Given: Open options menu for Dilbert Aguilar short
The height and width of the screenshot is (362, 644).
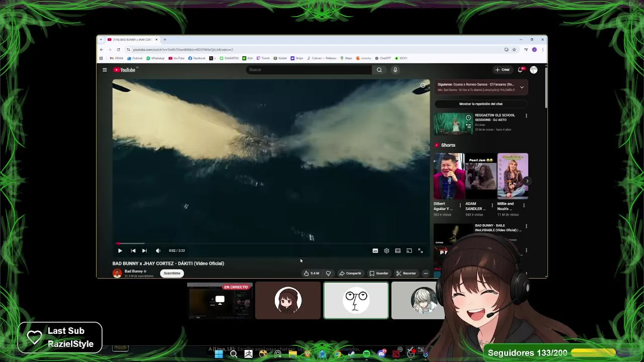Looking at the screenshot, I should [x=460, y=205].
